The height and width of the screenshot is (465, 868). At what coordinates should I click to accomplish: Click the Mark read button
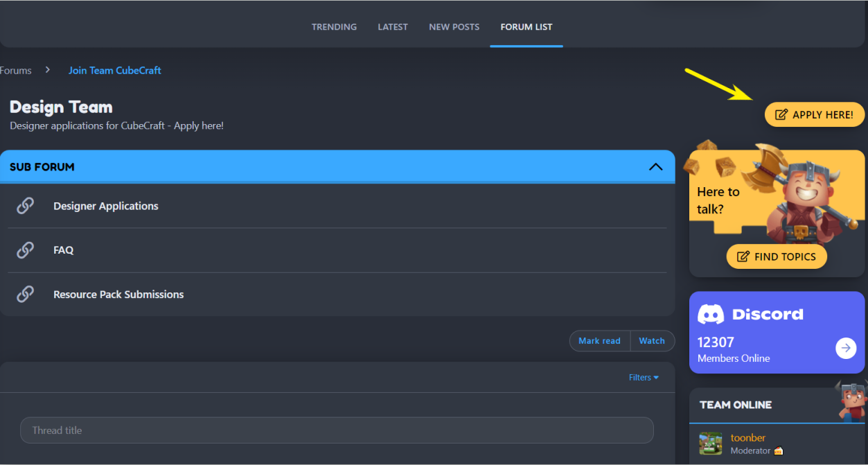(x=600, y=341)
